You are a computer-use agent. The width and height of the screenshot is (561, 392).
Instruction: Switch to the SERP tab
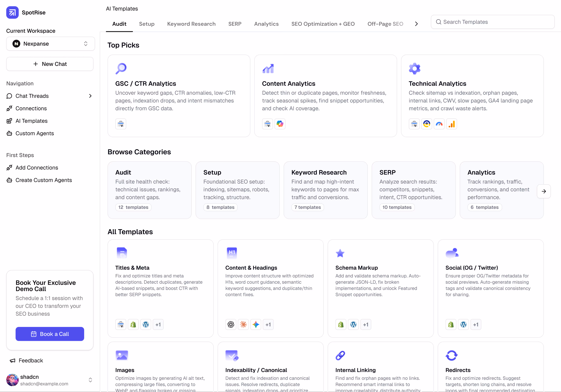pos(235,24)
